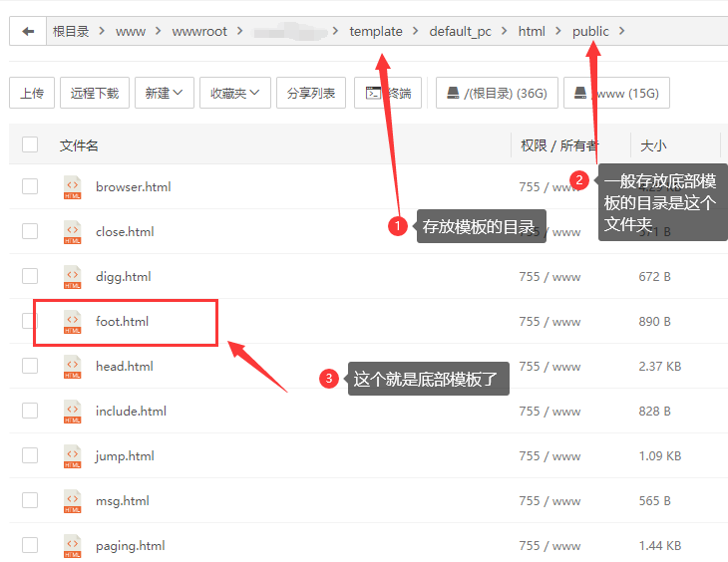Viewport: 728px width, 562px height.
Task: Click chevron after 根目录 in breadcrumb
Action: [x=102, y=31]
